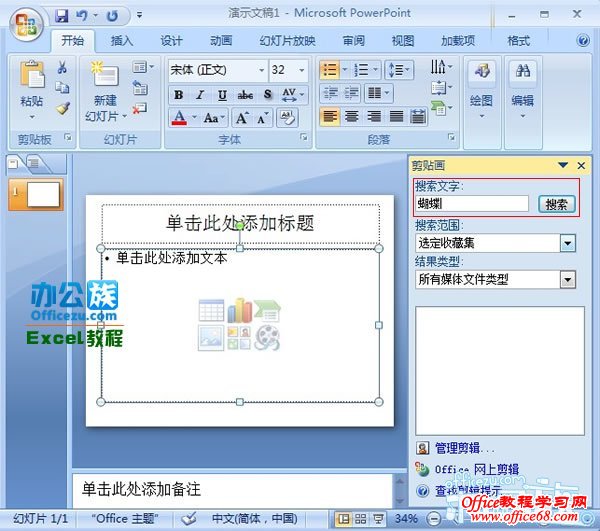Open PowerPoint help question mark
The height and width of the screenshot is (531, 600).
pos(583,40)
